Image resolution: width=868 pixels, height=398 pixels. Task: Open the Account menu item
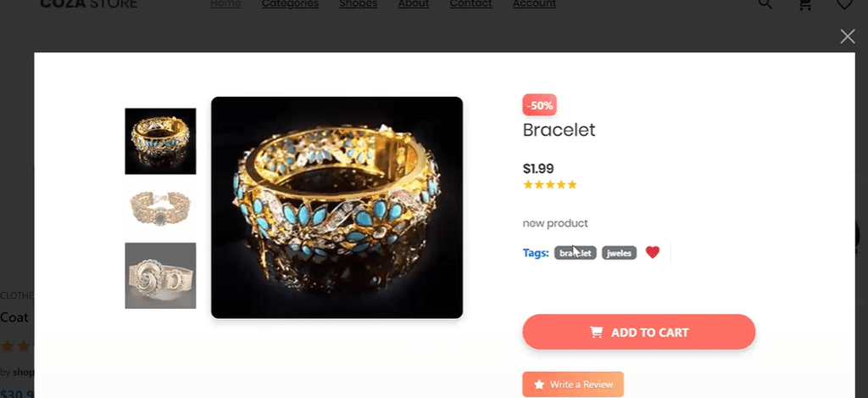[534, 4]
